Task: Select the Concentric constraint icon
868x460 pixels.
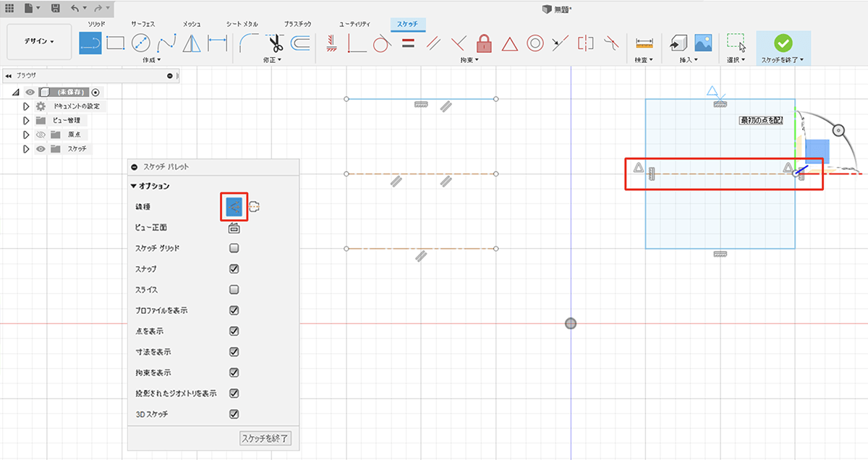Action: (535, 43)
